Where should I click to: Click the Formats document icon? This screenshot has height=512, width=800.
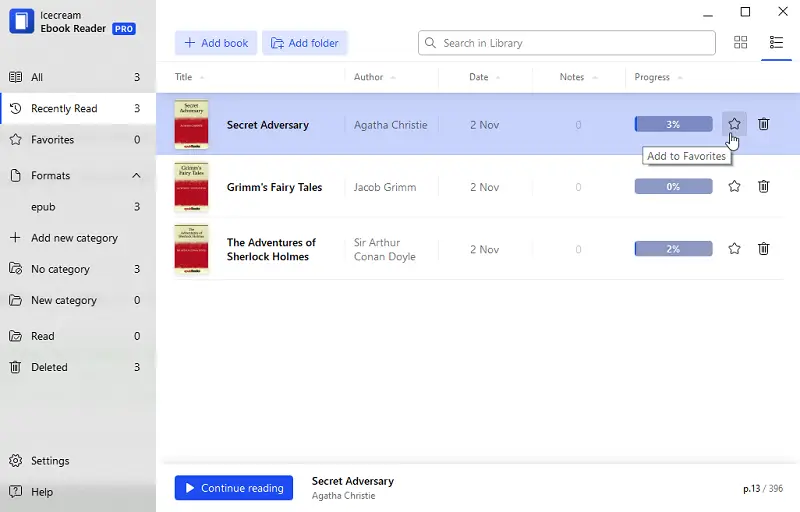[16, 175]
